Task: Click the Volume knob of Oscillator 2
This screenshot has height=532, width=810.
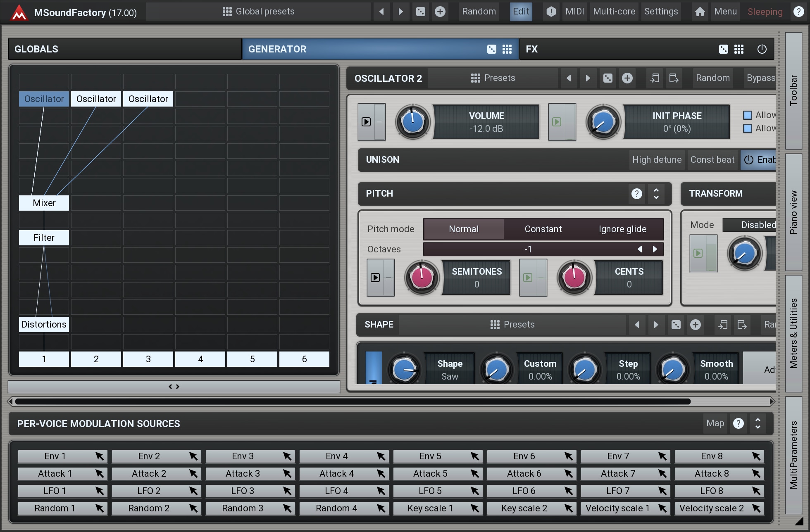Action: (x=412, y=122)
